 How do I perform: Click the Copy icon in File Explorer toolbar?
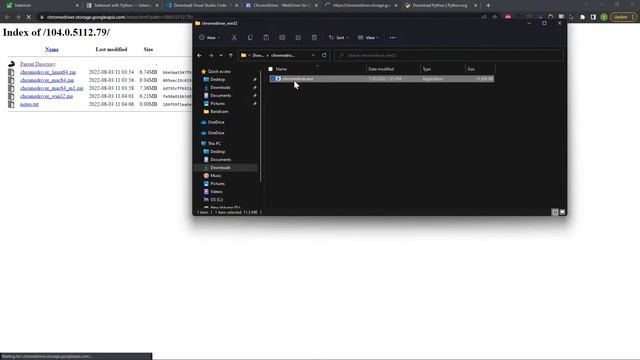[250, 38]
